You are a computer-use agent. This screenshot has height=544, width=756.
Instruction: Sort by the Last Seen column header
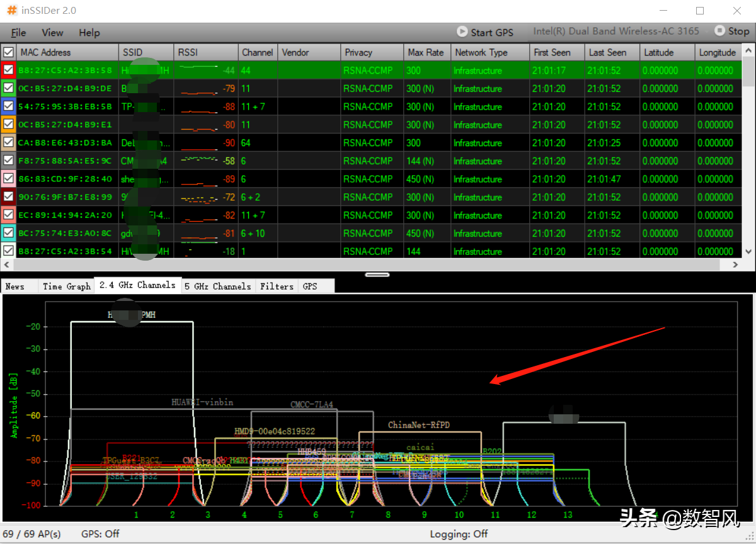click(x=612, y=52)
